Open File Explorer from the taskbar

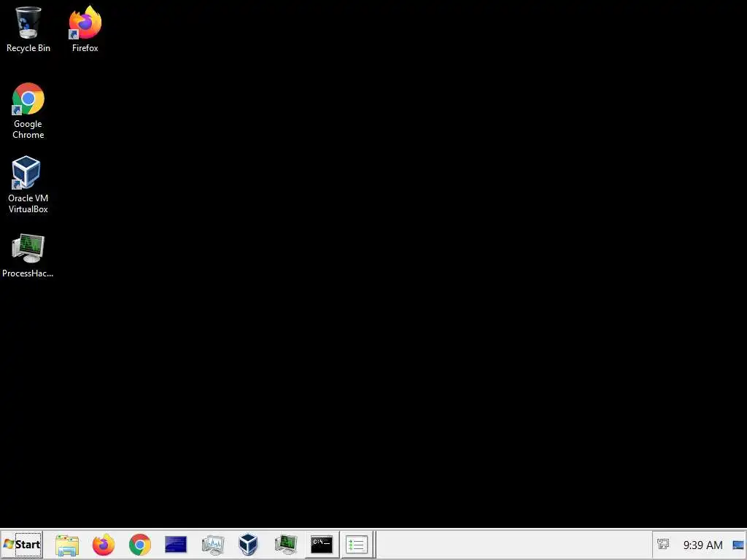[x=67, y=545]
